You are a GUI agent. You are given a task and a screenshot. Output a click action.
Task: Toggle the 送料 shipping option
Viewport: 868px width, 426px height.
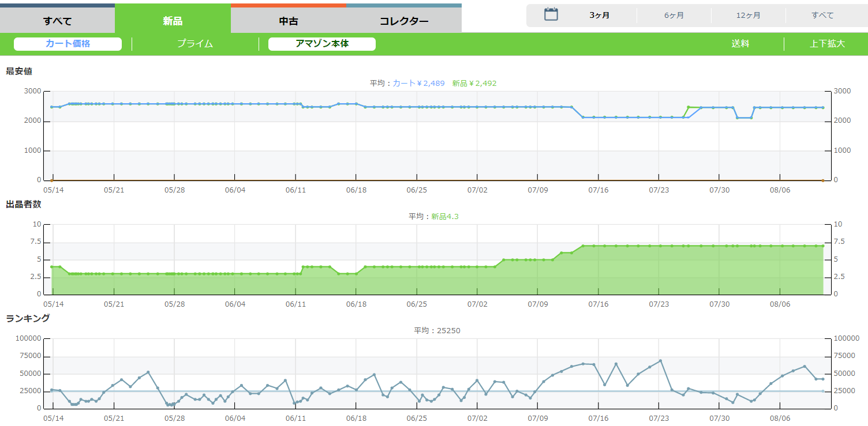point(740,44)
